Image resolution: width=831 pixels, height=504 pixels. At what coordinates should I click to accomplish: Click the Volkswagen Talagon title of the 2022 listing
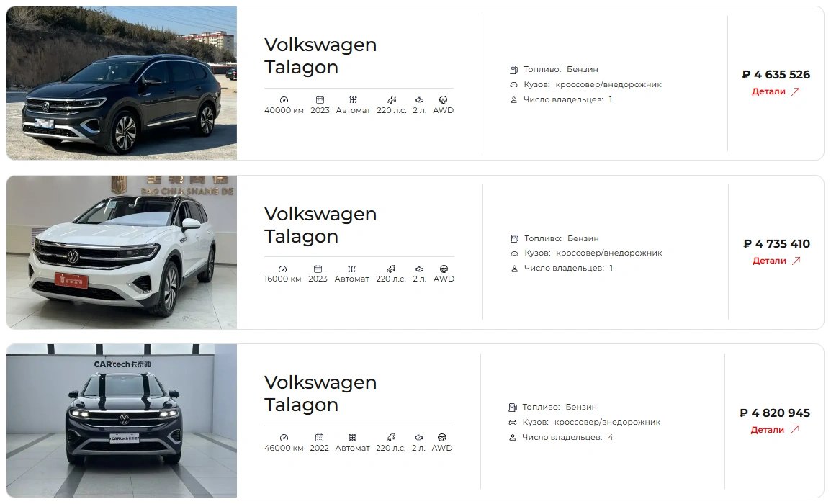point(320,393)
